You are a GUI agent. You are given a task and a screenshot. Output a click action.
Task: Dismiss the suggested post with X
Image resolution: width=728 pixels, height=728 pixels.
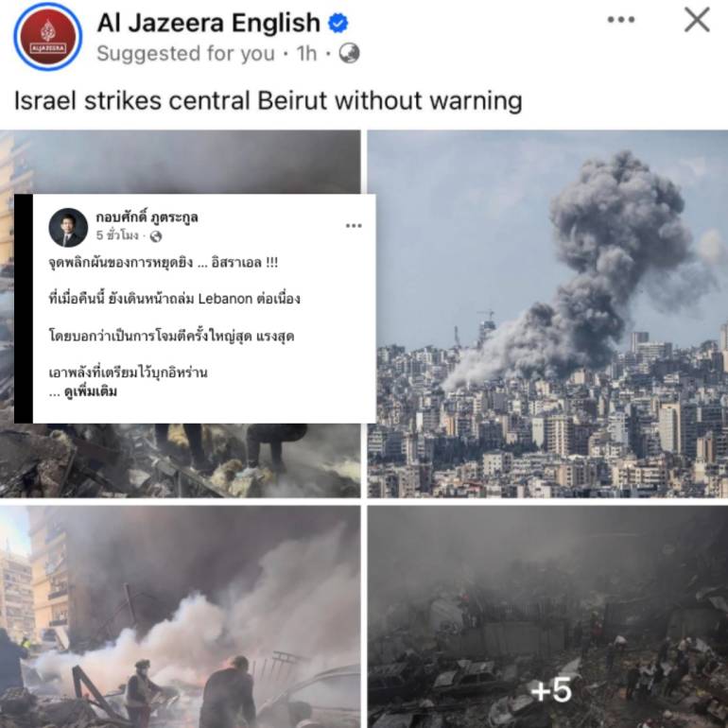pyautogui.click(x=698, y=20)
